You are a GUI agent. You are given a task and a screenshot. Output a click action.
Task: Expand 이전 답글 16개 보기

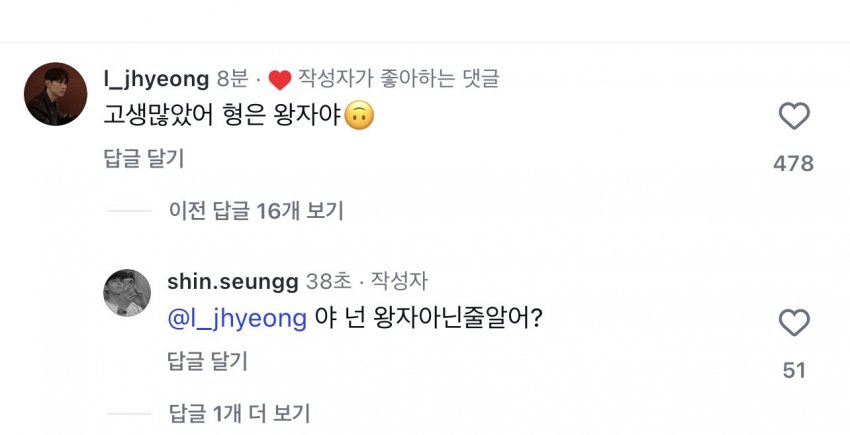(x=256, y=210)
